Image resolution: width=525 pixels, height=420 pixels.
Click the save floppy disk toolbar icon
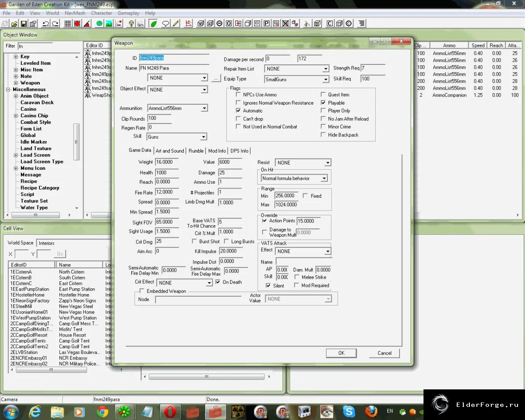[x=24, y=24]
